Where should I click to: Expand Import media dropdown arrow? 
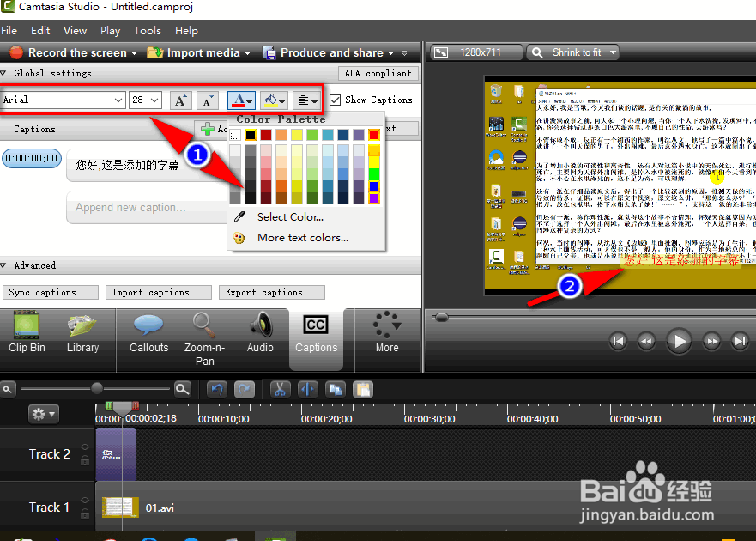pos(247,53)
